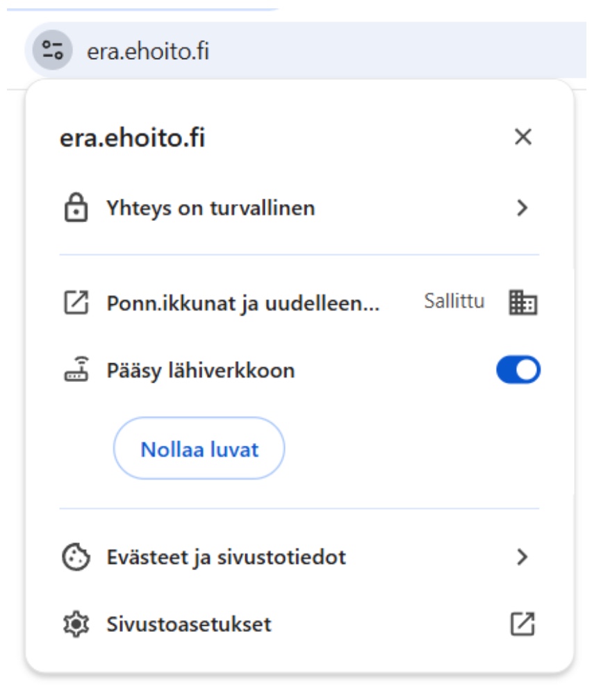Expand connection details with the right chevron

click(x=523, y=208)
